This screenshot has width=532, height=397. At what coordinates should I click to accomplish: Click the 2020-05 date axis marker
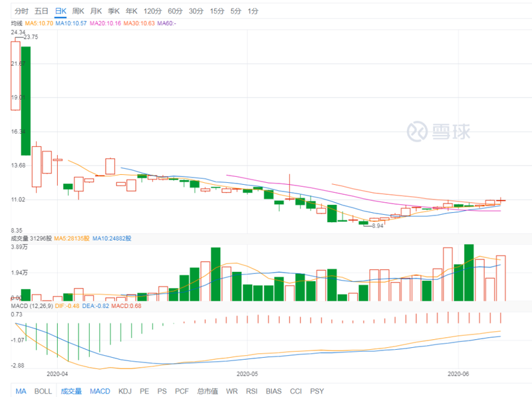tap(247, 374)
